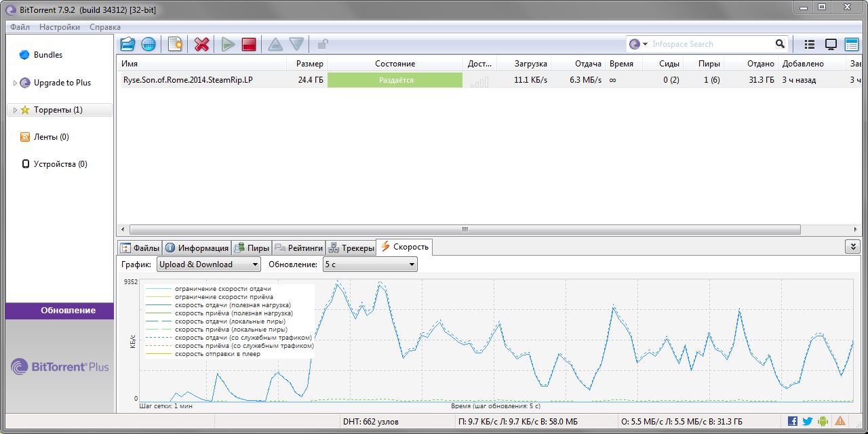Toggle the detailed info pane icon
Image resolution: width=868 pixels, height=434 pixels.
pyautogui.click(x=851, y=44)
